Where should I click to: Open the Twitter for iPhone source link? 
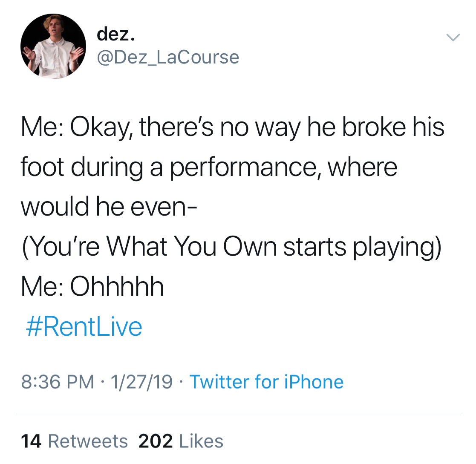(266, 381)
